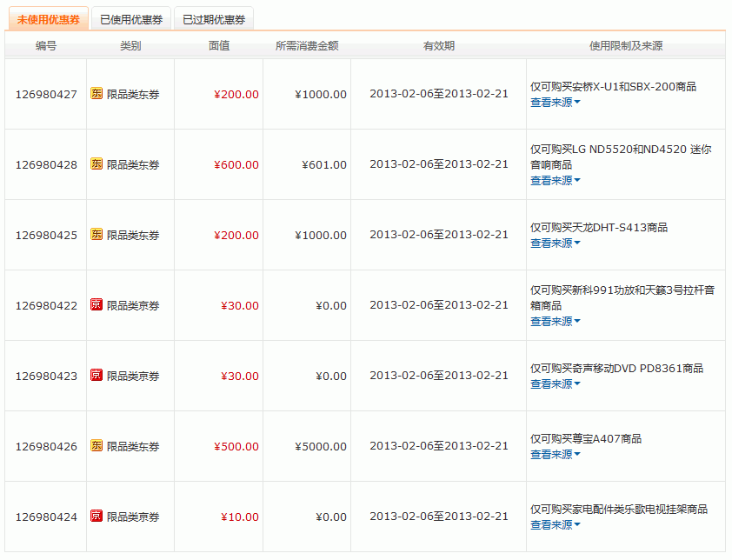
Task: Expand 查看来源 for the 尊宝A407 coupon
Action: (x=555, y=455)
